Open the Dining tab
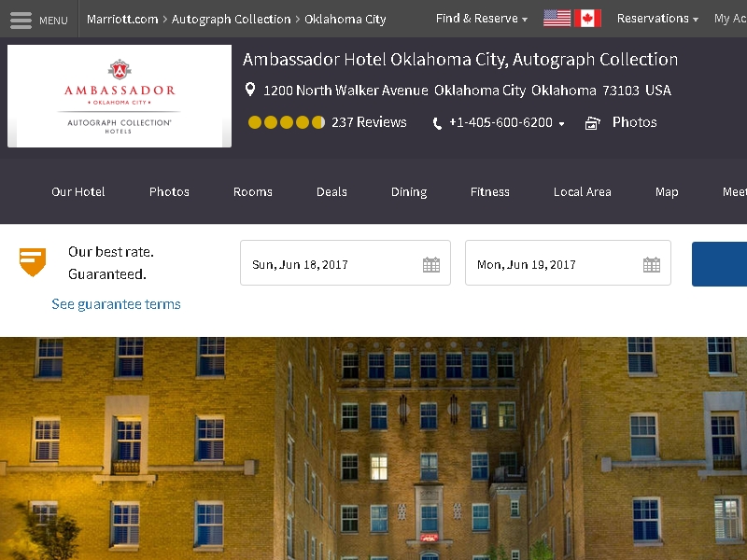Viewport: 747px width, 560px height. tap(409, 191)
